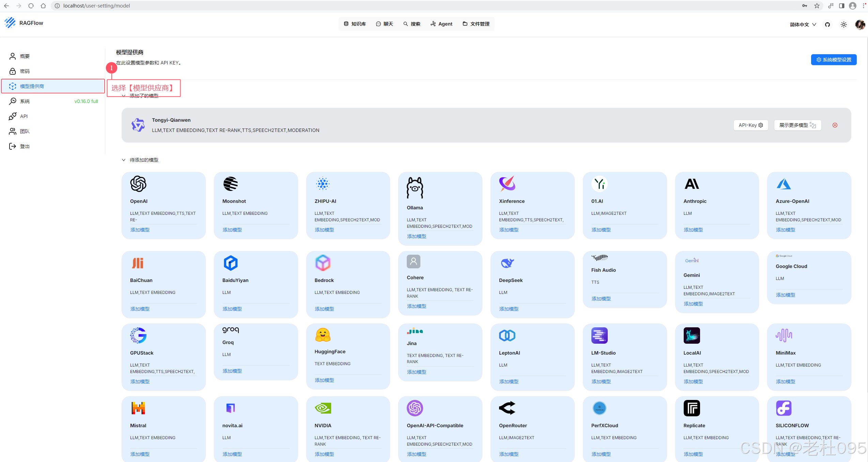This screenshot has height=462, width=868.
Task: Open 系统模型设置 button
Action: click(833, 60)
